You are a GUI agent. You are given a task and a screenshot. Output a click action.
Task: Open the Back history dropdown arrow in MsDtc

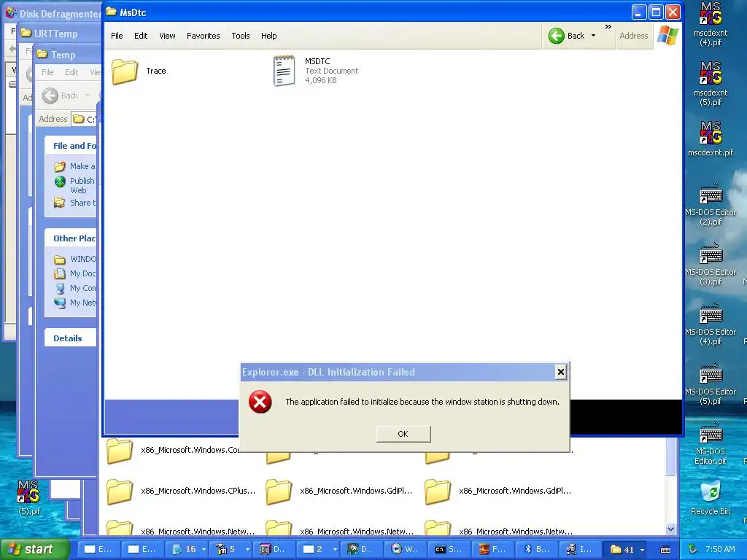[x=593, y=36]
